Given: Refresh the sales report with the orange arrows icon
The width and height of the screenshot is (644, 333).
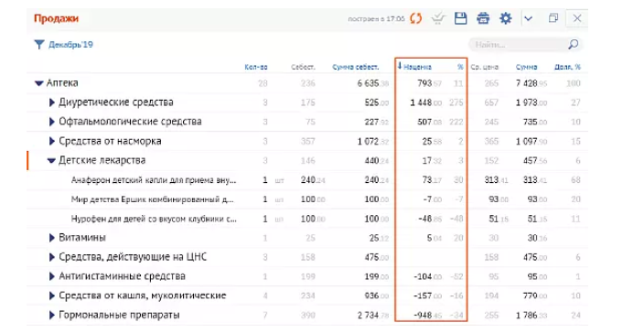Looking at the screenshot, I should point(415,18).
